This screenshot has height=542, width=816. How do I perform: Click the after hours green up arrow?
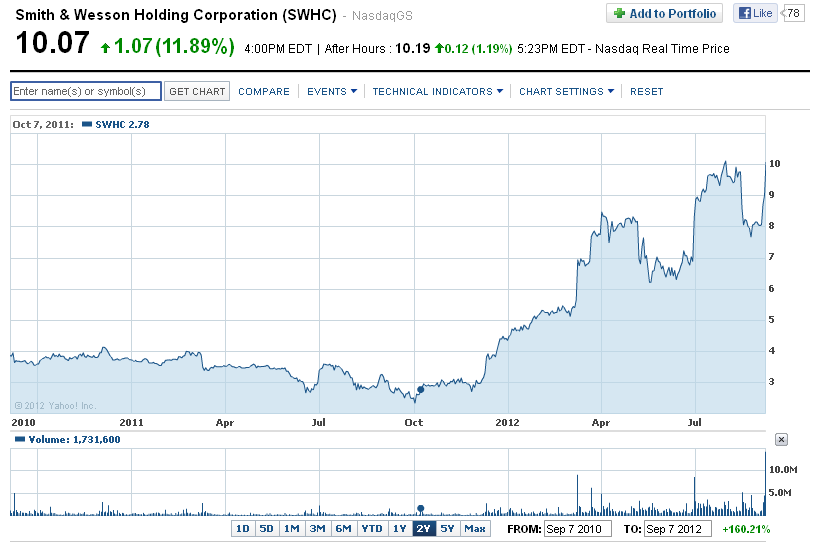(439, 48)
